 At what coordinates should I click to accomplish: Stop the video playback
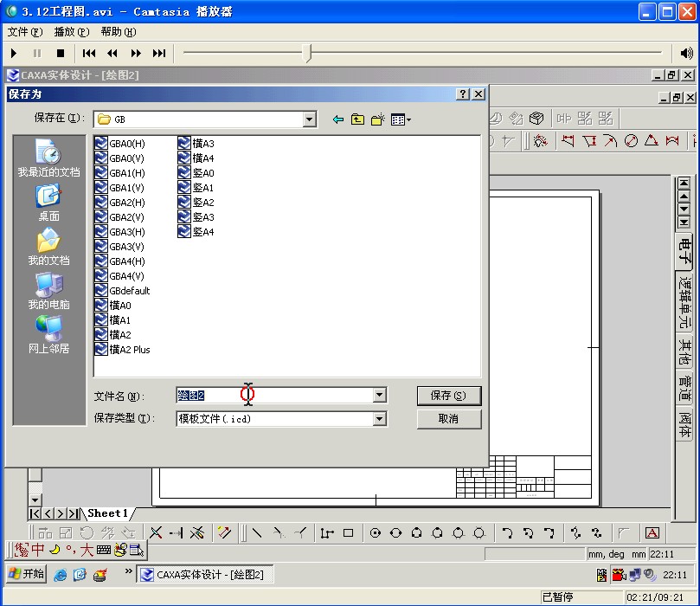(61, 54)
